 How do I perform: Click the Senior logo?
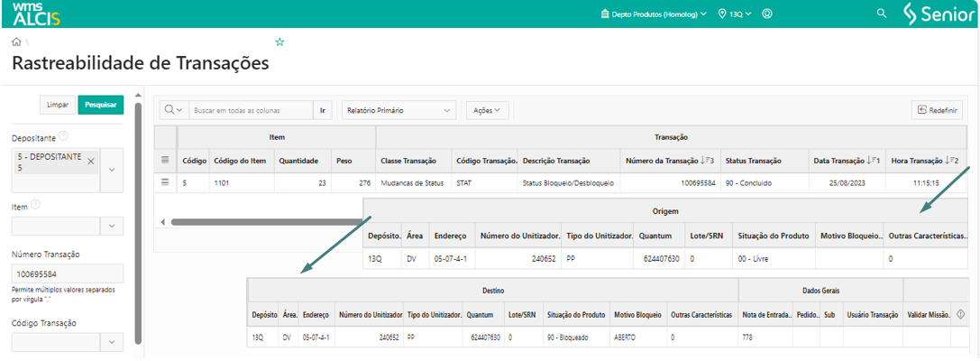coord(939,14)
